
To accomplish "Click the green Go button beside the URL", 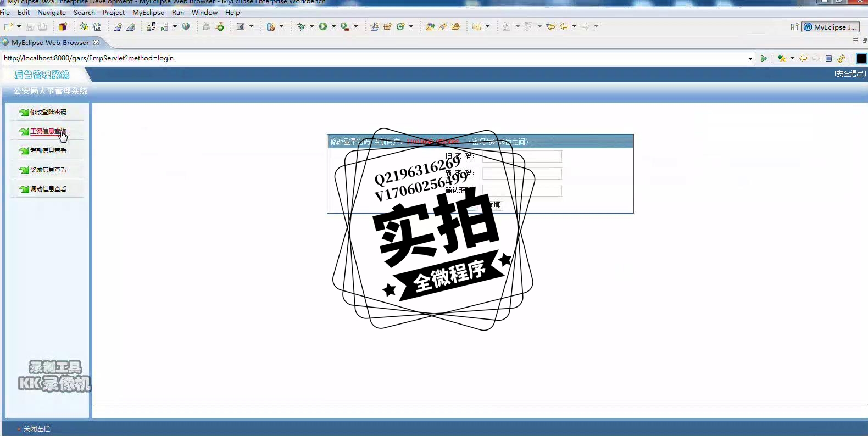I will tap(764, 58).
